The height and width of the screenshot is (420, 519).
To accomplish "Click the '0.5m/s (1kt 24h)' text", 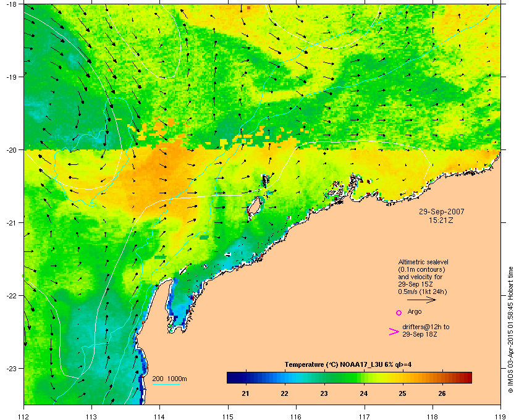I will coord(423,292).
